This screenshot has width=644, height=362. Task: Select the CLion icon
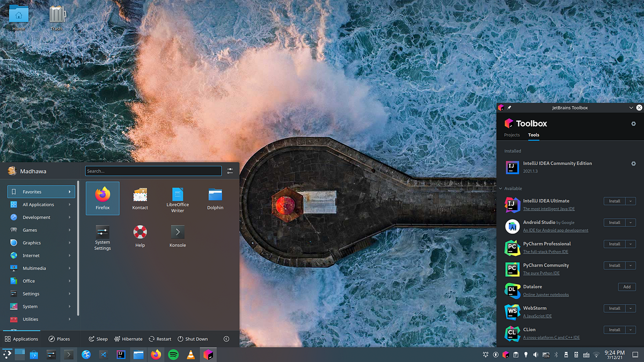point(512,333)
